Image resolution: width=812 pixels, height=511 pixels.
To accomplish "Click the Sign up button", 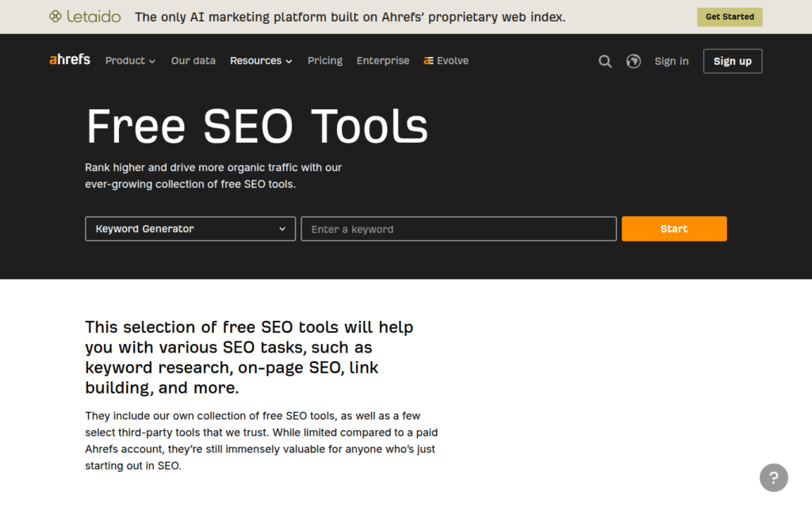I will (x=732, y=61).
